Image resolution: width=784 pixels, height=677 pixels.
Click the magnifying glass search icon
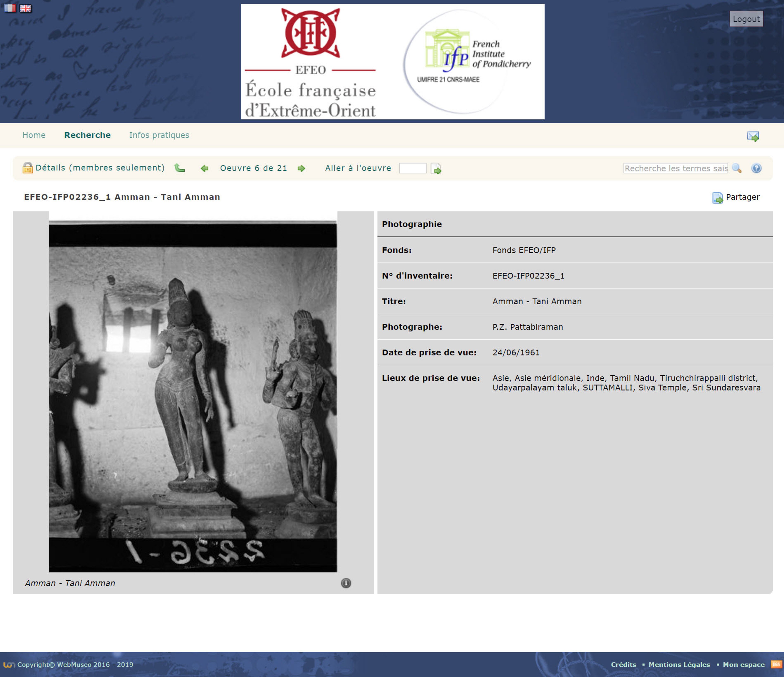click(x=736, y=168)
